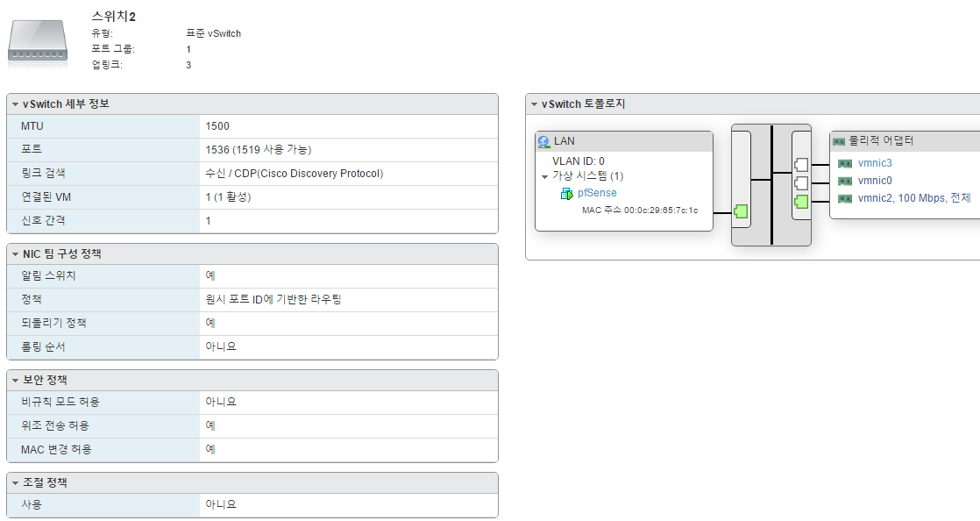980x521 pixels.
Task: Click the vmnic2 adapter card icon
Action: point(845,199)
